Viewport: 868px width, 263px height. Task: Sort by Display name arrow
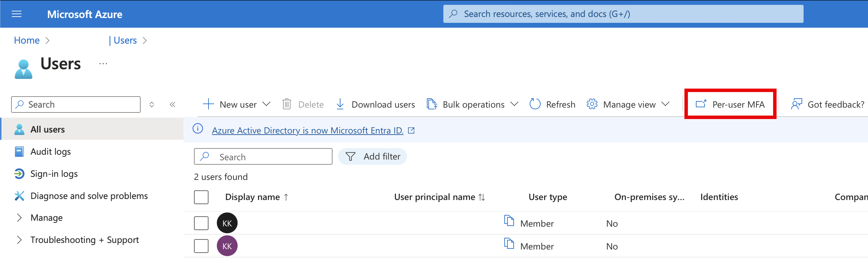point(286,197)
